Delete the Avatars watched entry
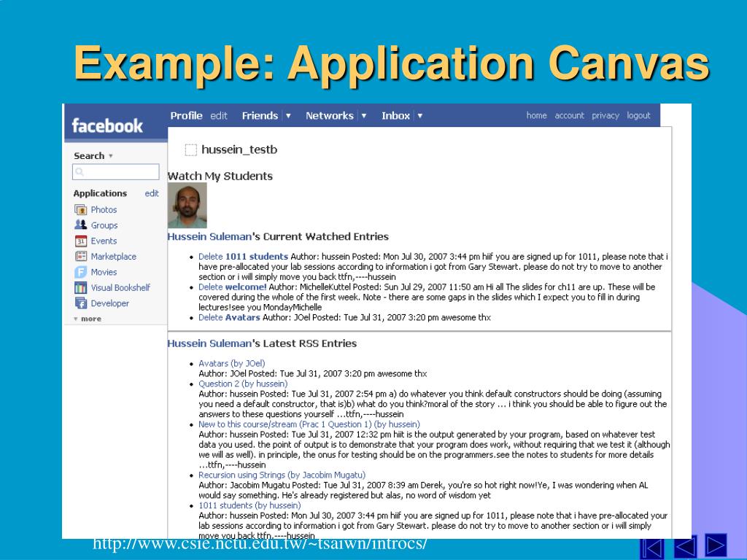Screen dimensions: 747x560 [x=211, y=318]
